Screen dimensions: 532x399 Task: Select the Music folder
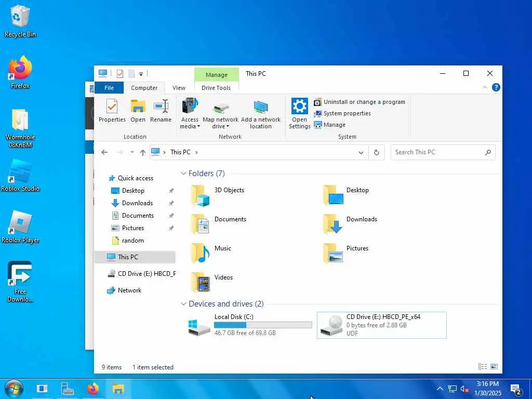211,254
